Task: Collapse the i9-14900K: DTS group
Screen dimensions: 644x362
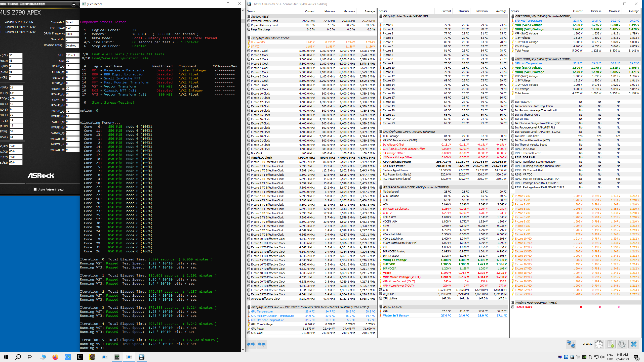Action: (x=381, y=16)
